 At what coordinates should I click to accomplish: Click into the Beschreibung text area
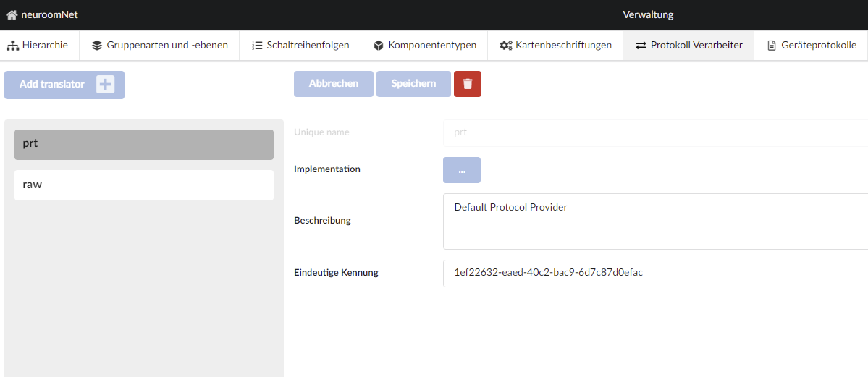click(x=655, y=221)
